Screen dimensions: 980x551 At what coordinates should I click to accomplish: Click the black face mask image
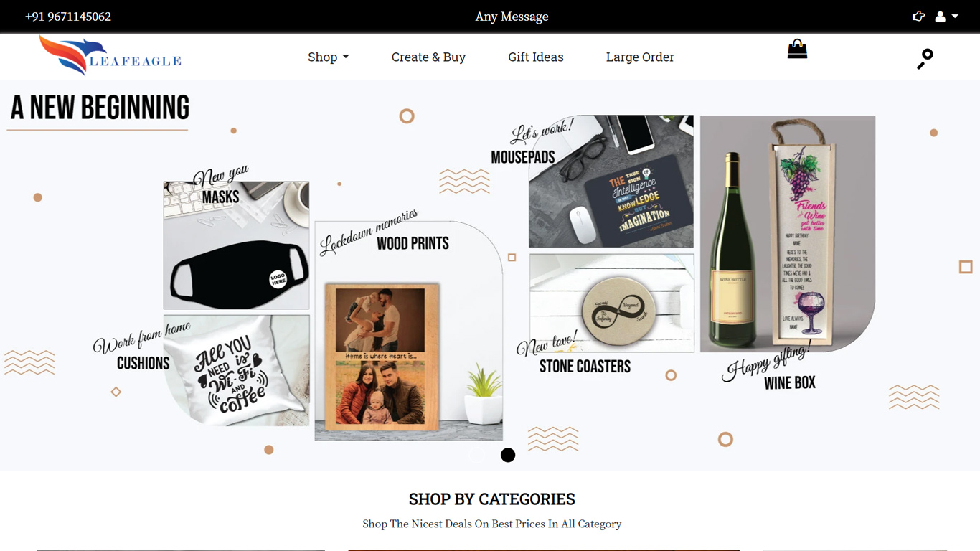click(237, 245)
